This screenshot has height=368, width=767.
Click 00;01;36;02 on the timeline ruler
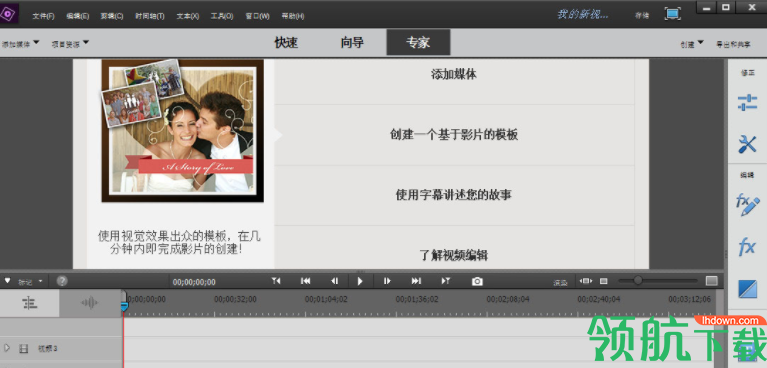coord(417,299)
